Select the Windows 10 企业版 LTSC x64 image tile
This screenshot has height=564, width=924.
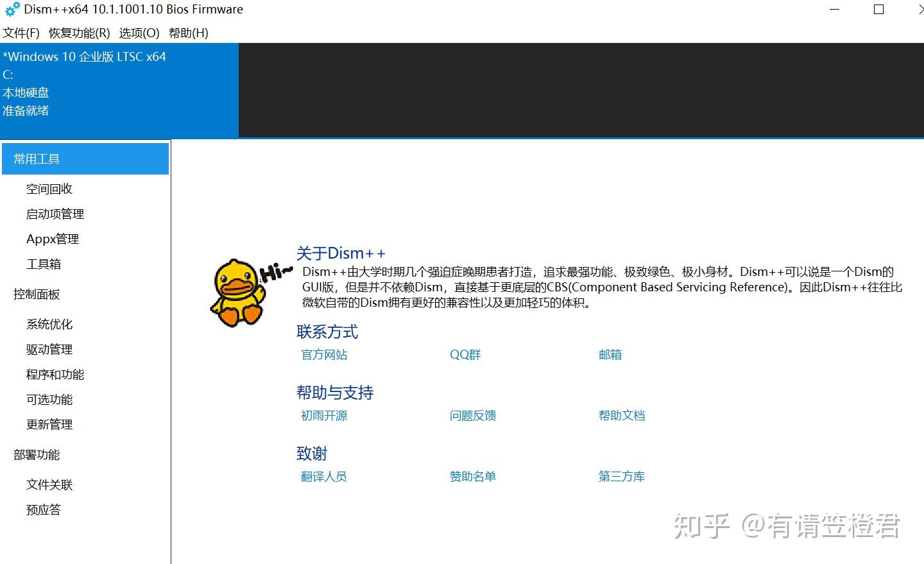click(119, 90)
